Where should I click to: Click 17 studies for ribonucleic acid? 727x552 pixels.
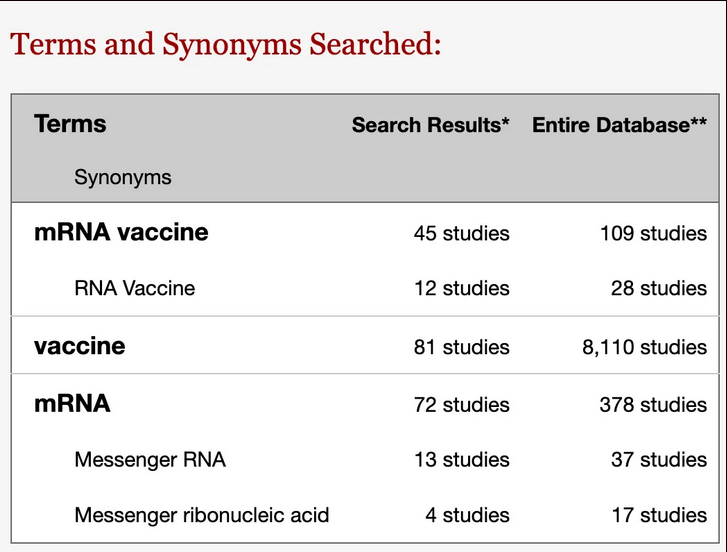tap(659, 515)
